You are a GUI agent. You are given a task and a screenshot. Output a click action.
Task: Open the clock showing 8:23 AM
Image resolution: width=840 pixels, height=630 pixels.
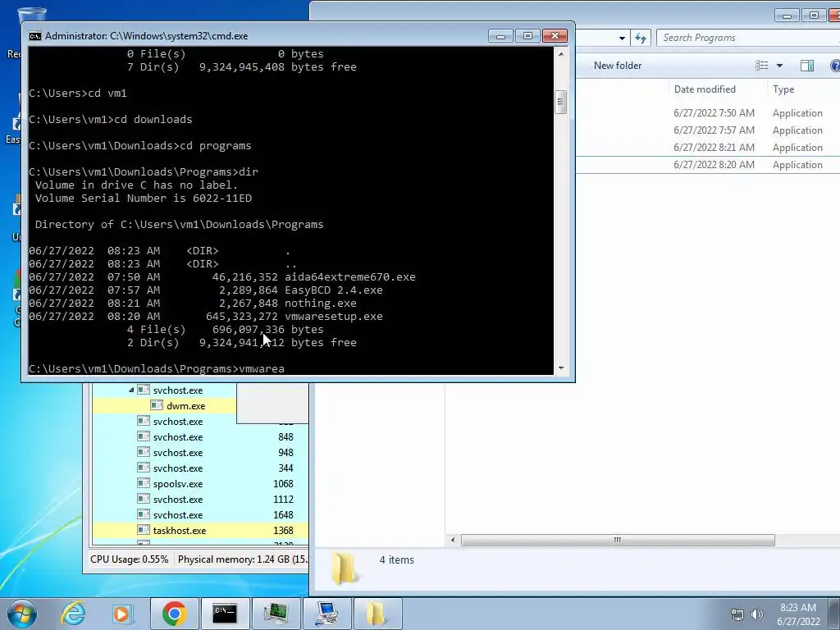click(798, 614)
